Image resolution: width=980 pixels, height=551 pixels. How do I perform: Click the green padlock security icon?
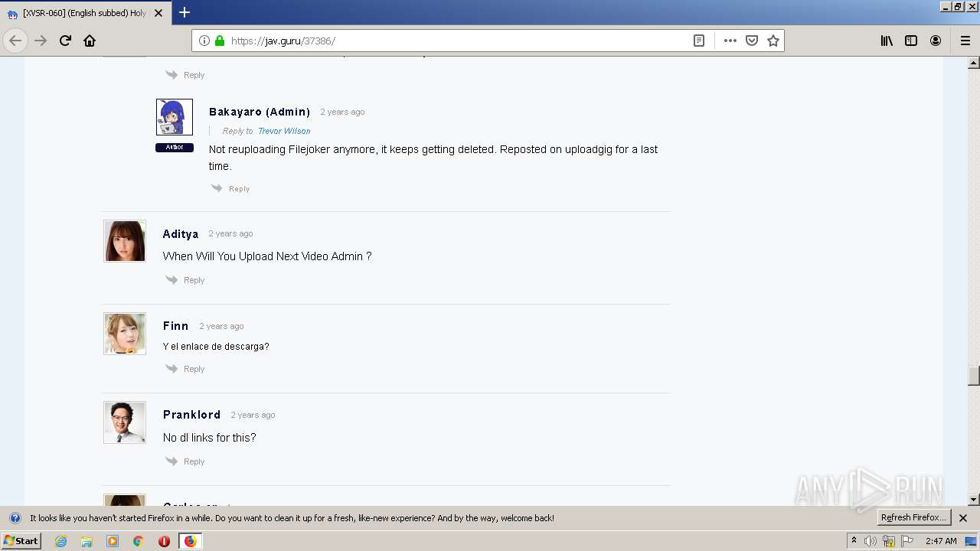[220, 41]
